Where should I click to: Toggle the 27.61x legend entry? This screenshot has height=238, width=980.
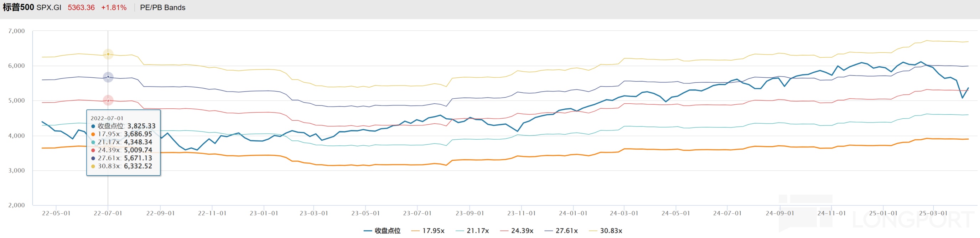(x=561, y=231)
